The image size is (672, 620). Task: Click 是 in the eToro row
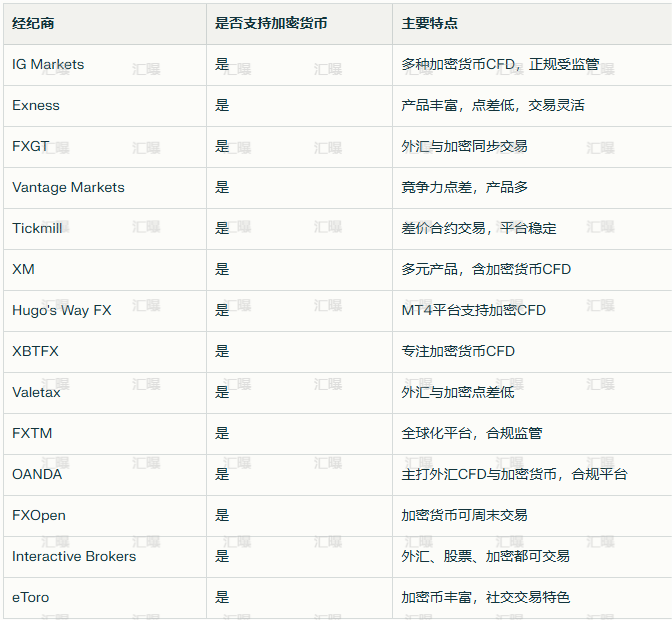pos(222,597)
